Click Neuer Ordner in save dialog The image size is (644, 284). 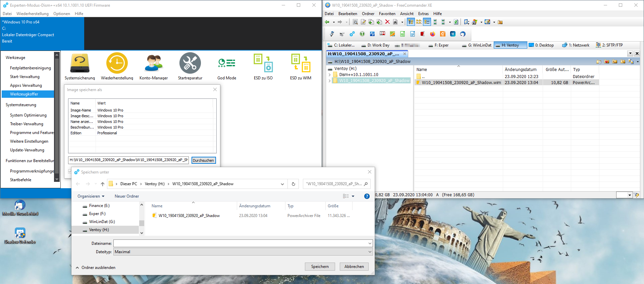pos(127,196)
